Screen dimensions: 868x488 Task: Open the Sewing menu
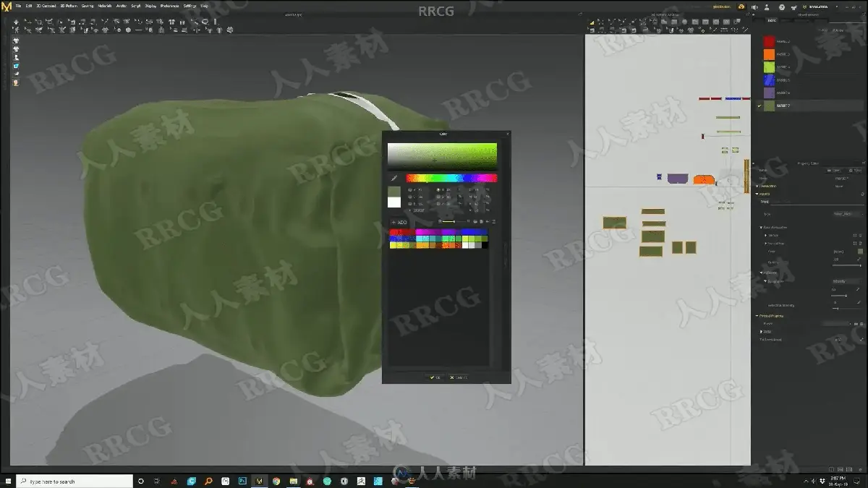coord(88,5)
